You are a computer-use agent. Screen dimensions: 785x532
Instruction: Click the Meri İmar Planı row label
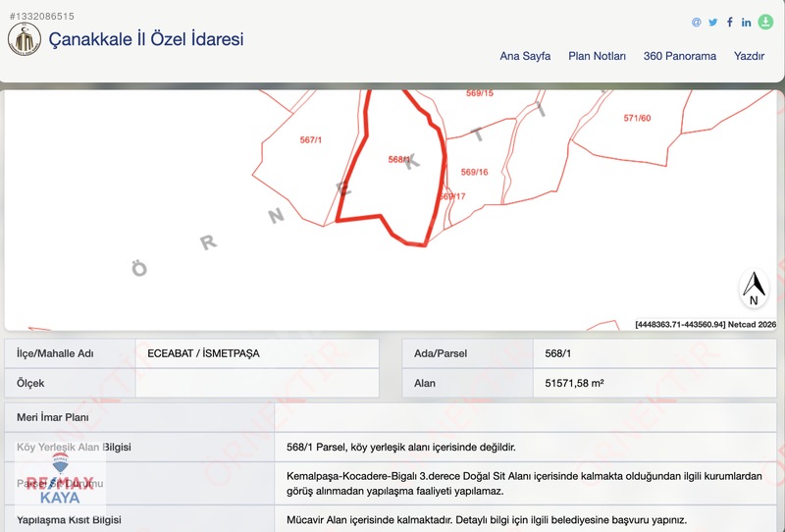[53, 417]
